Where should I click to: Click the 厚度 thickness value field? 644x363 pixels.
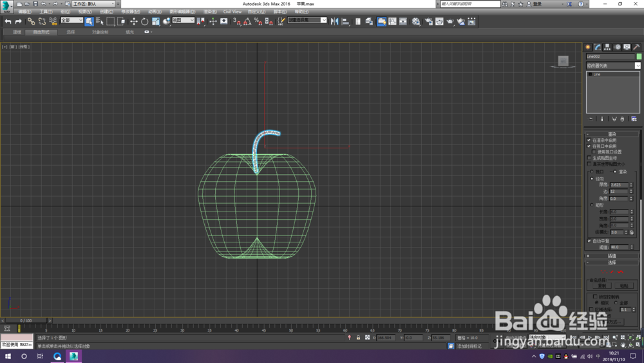coord(619,185)
